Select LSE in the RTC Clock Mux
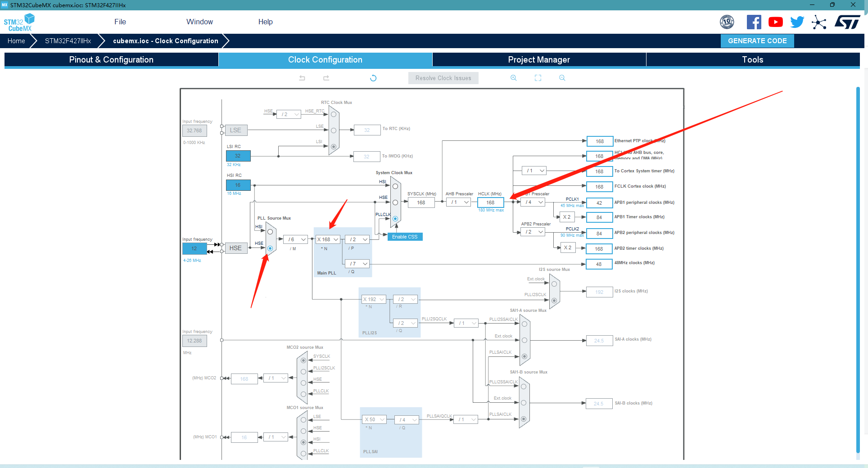Viewport: 868px width, 468px height. tap(334, 130)
